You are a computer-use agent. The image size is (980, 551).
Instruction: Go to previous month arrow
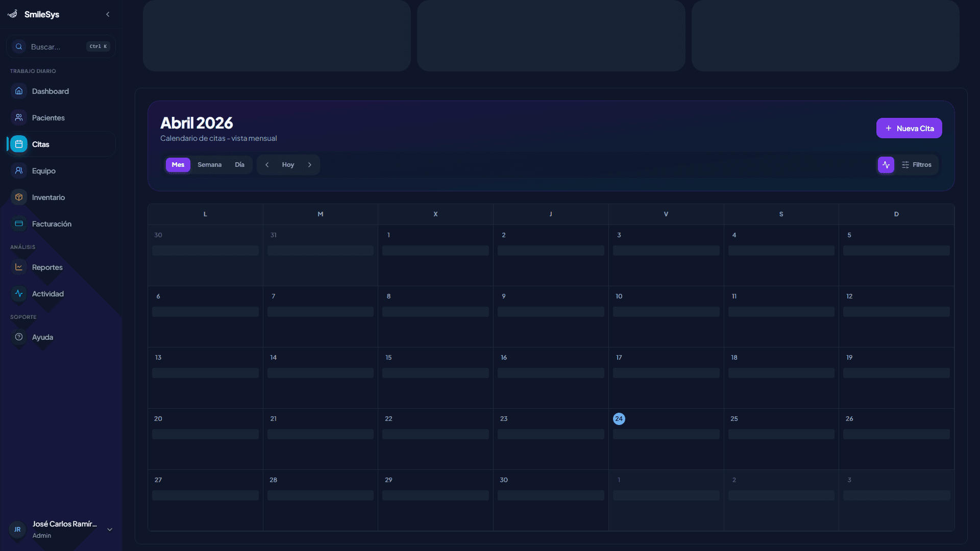(267, 165)
